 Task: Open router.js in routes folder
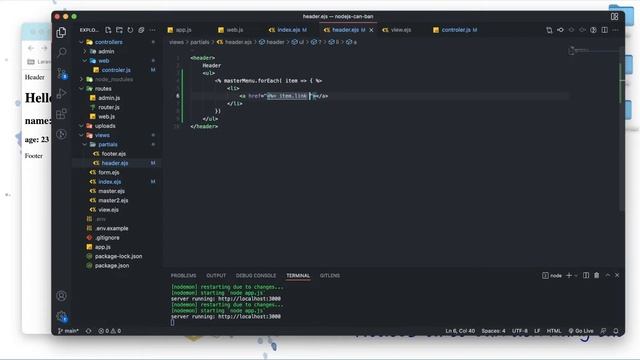(x=109, y=107)
